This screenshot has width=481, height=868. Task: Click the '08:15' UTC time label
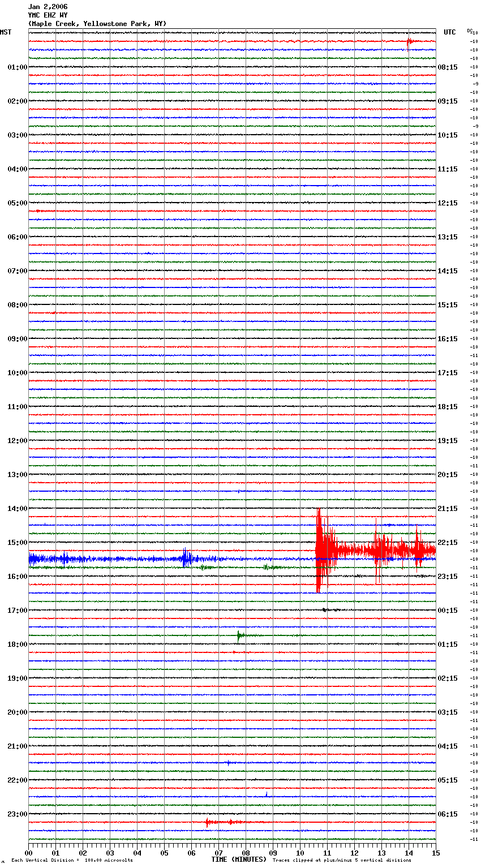click(x=448, y=67)
